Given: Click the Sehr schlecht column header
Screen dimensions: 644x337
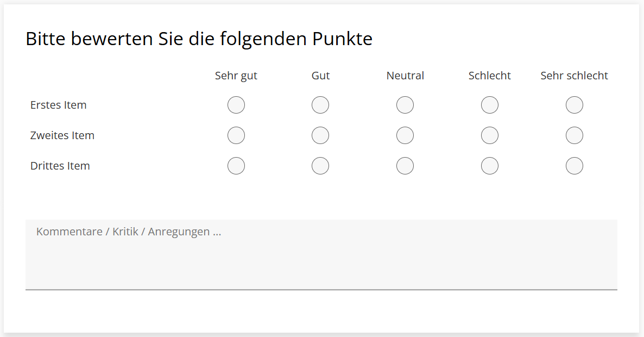Looking at the screenshot, I should [x=574, y=76].
